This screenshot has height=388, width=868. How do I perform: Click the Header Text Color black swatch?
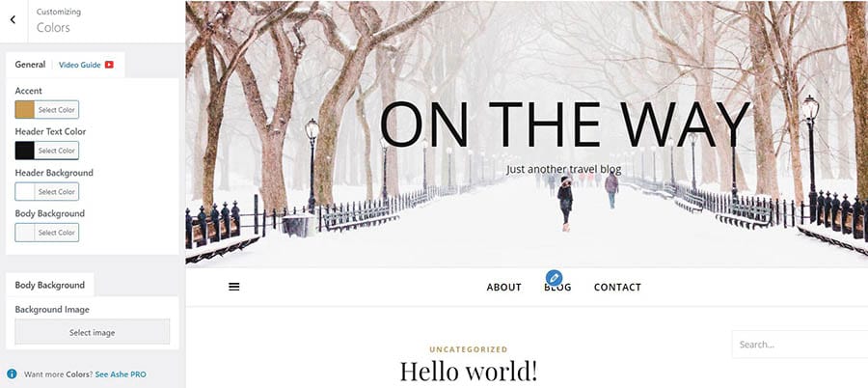click(x=24, y=151)
